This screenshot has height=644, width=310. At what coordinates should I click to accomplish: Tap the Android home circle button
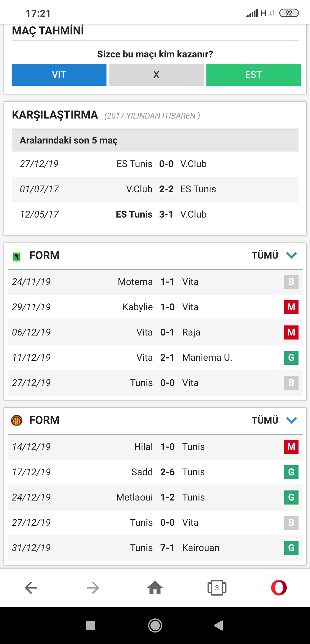click(x=155, y=625)
